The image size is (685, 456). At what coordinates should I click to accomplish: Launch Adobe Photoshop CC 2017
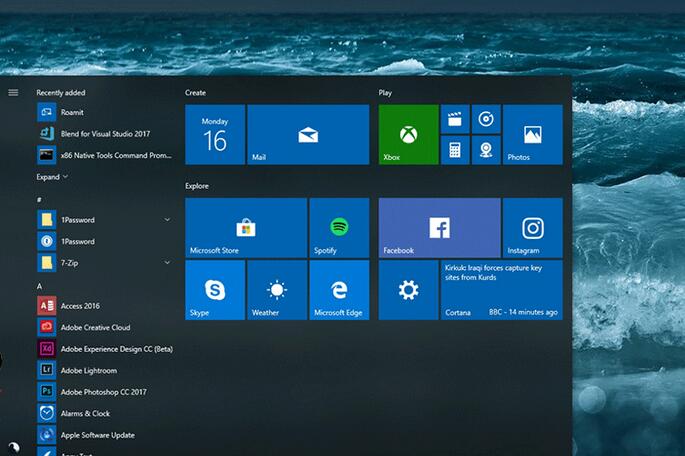105,392
